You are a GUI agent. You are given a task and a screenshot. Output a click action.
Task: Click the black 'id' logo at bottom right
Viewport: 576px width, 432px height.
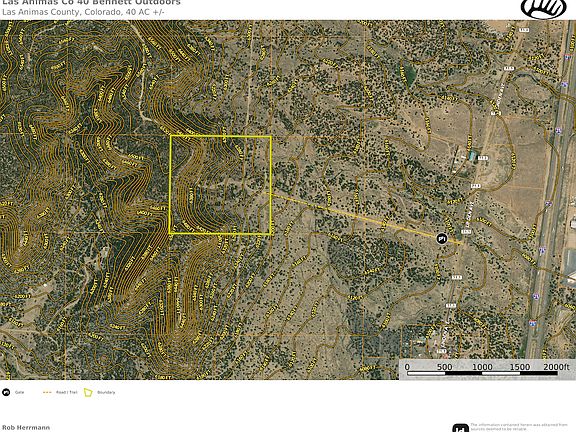[x=460, y=428]
